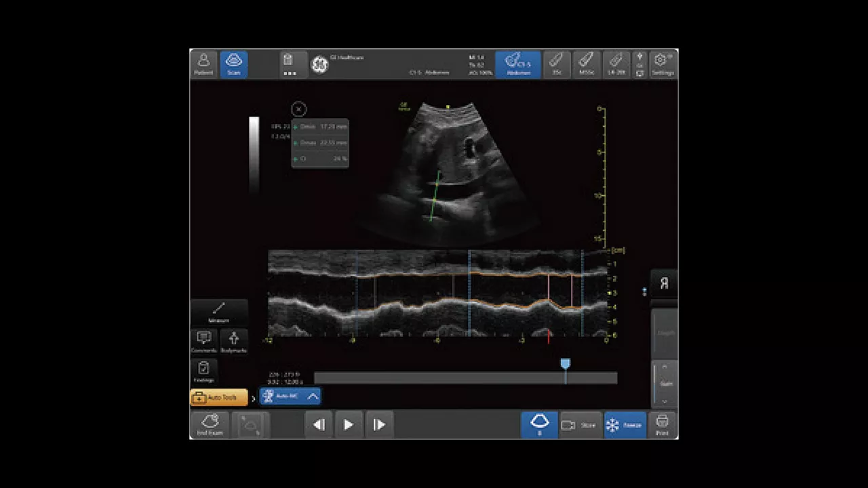
Task: Play the cine loop
Action: (349, 425)
